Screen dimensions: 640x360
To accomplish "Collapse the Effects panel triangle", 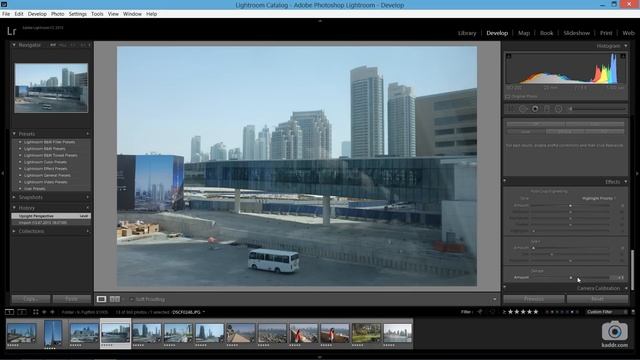I will coord(626,182).
